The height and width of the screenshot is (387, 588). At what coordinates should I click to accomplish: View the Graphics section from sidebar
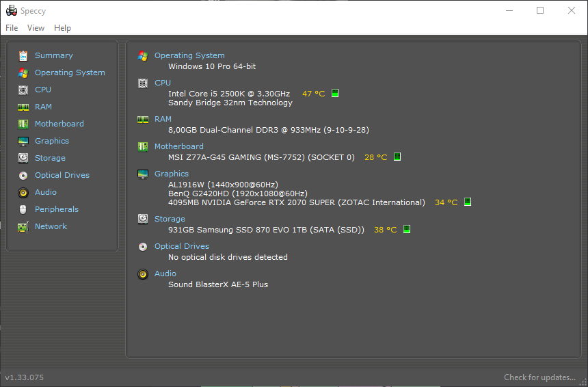tap(52, 142)
